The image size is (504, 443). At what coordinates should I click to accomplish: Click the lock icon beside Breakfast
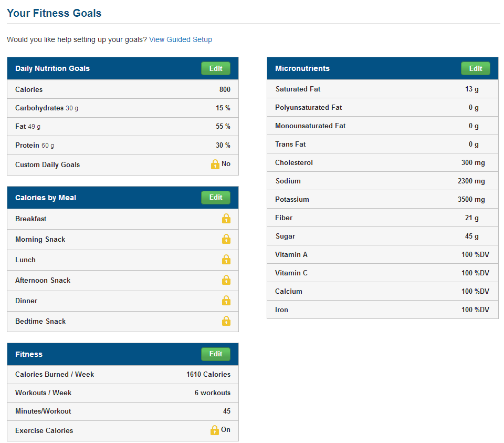click(226, 219)
